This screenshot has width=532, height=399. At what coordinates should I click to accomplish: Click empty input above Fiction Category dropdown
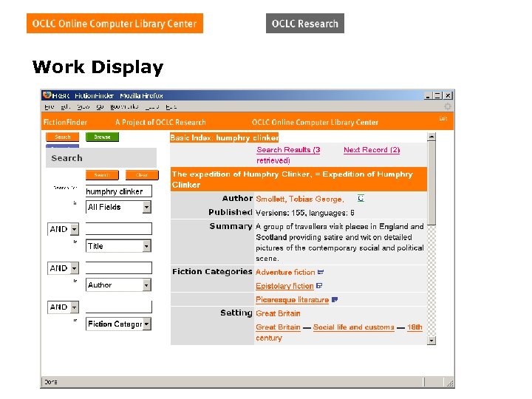[119, 307]
